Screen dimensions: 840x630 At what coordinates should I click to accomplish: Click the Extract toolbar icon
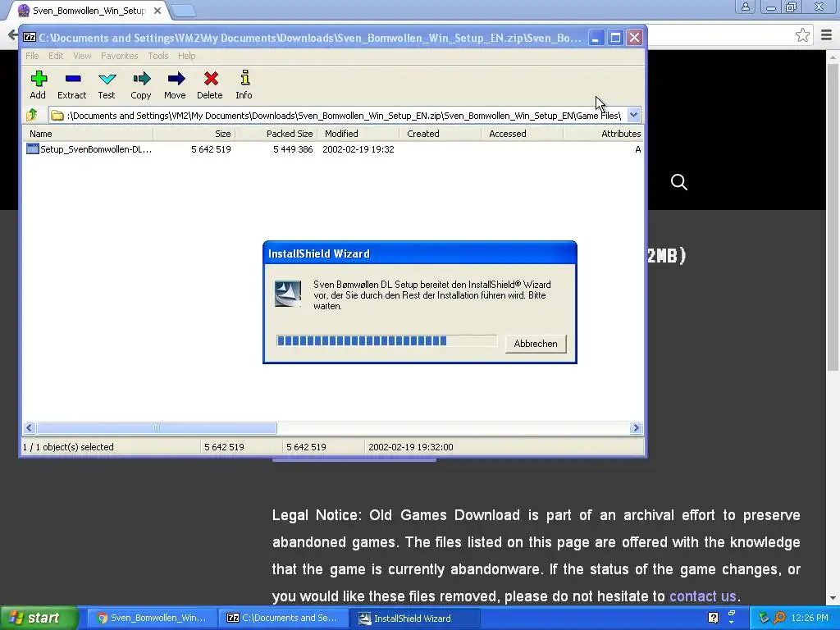pyautogui.click(x=73, y=80)
